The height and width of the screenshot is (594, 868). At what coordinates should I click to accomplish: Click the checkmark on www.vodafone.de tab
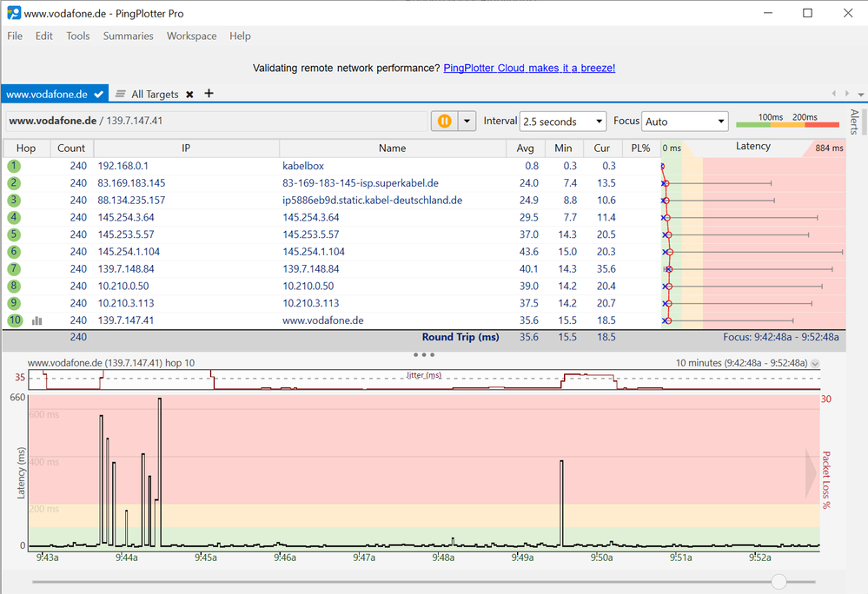point(98,94)
